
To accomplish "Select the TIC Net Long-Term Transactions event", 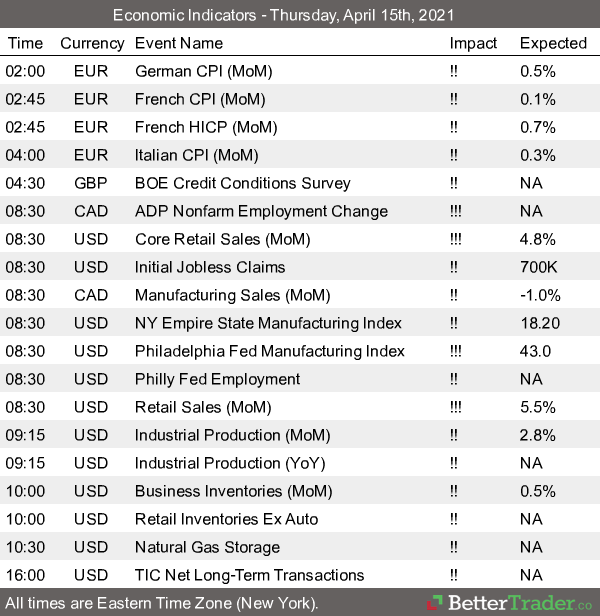I will click(x=248, y=575).
